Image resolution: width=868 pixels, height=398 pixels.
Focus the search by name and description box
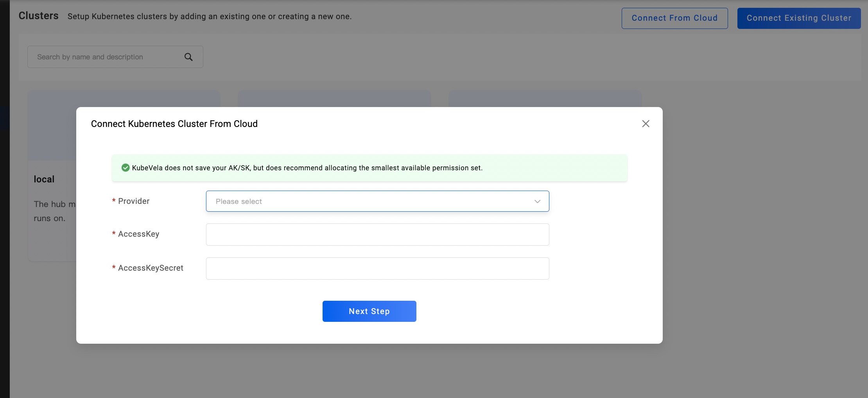[x=106, y=57]
